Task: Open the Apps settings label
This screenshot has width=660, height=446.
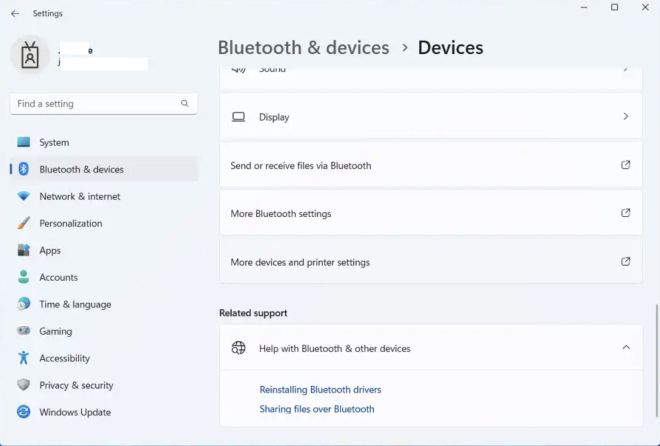Action: 50,250
